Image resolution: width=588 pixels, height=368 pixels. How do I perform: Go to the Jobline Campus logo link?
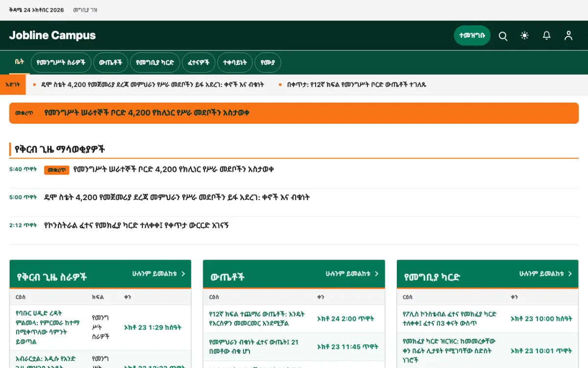[52, 35]
